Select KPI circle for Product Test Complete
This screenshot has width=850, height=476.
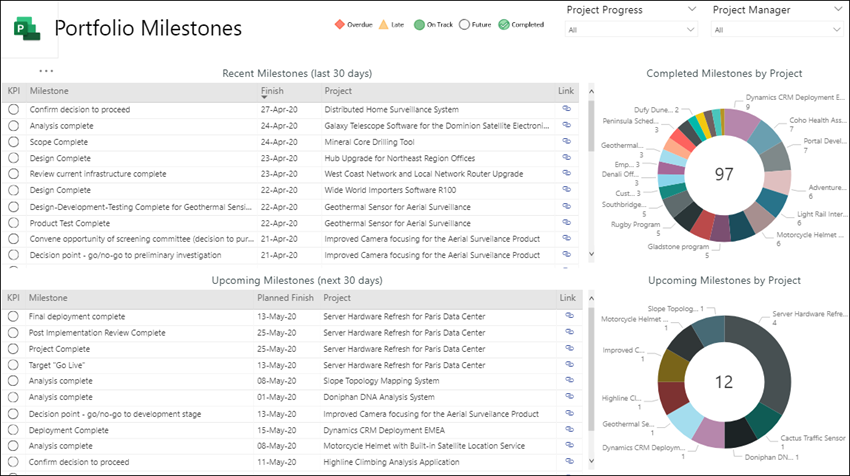point(14,223)
